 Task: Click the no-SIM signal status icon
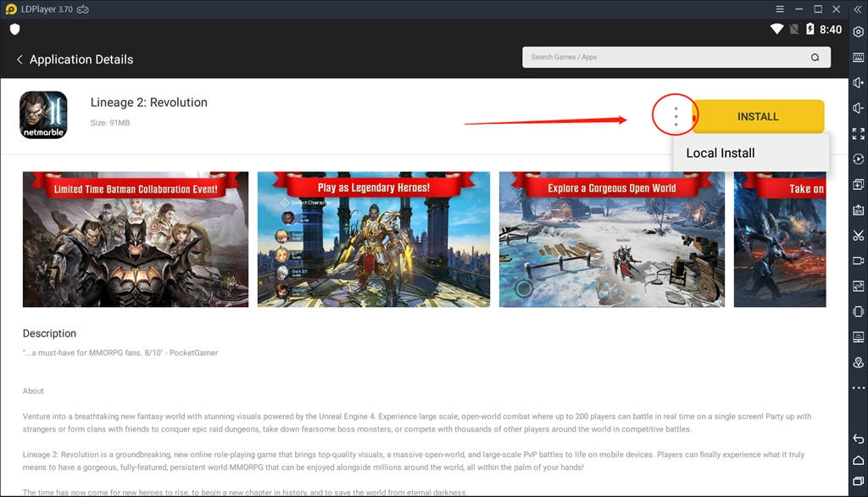pos(793,30)
